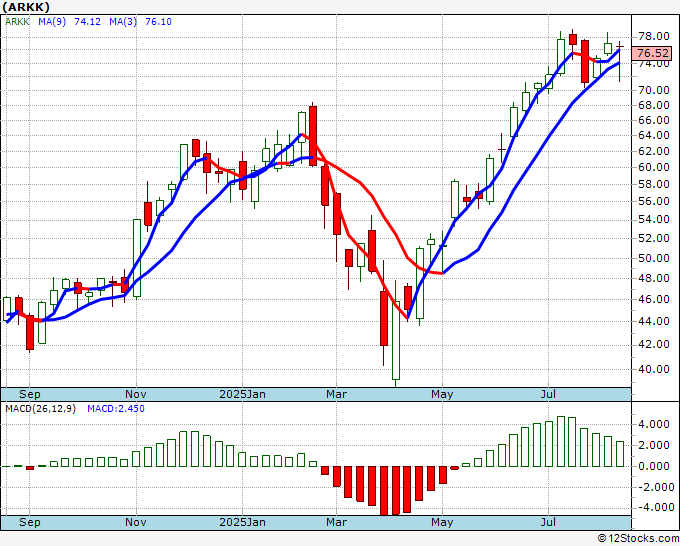Click the 50.00 price axis label
The image size is (680, 546).
coord(654,258)
